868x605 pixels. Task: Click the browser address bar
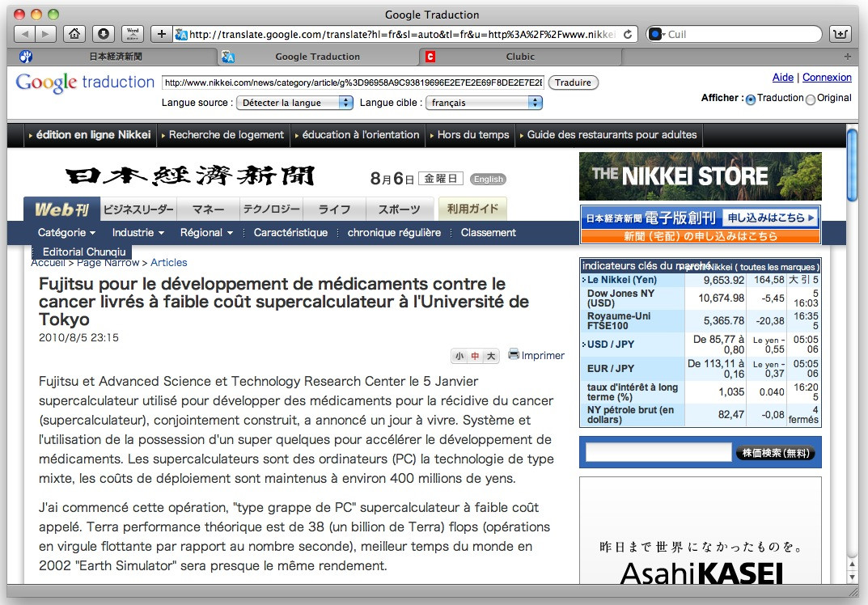pyautogui.click(x=405, y=34)
